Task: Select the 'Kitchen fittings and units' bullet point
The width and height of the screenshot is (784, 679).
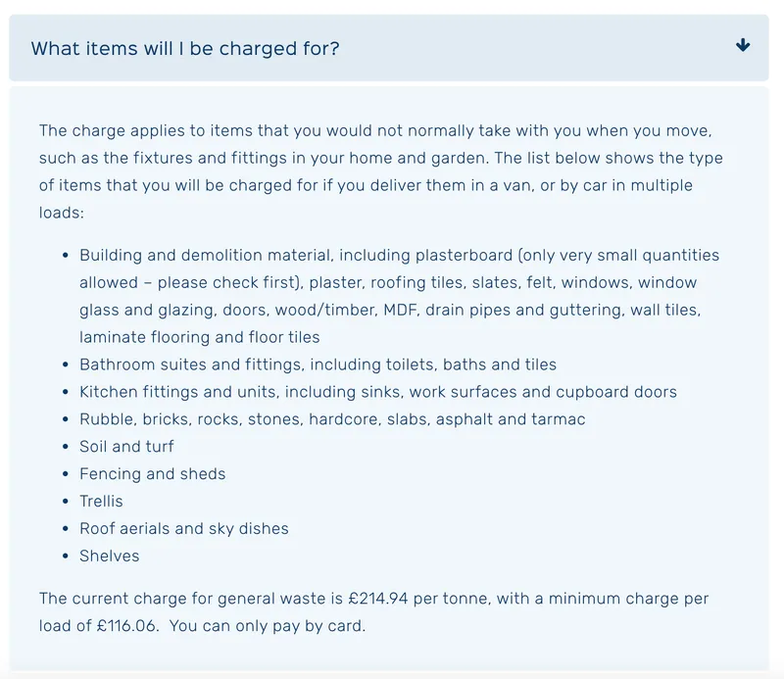Action: (x=377, y=391)
